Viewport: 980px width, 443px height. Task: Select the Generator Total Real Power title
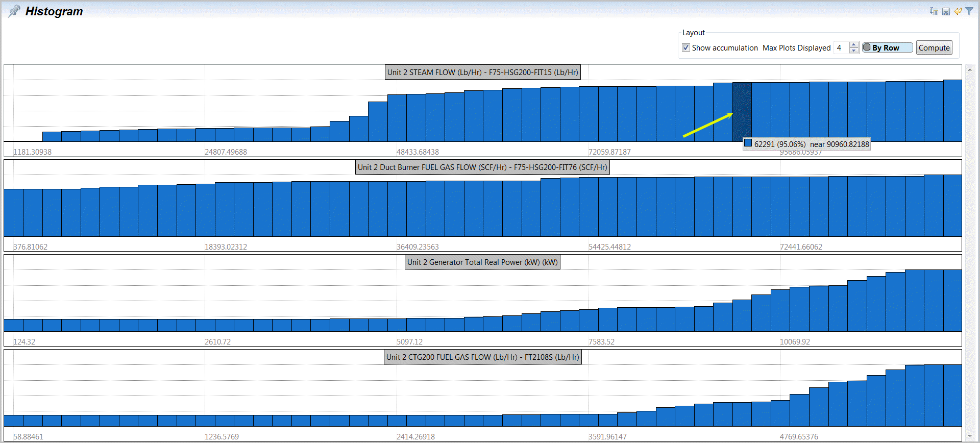pyautogui.click(x=482, y=262)
